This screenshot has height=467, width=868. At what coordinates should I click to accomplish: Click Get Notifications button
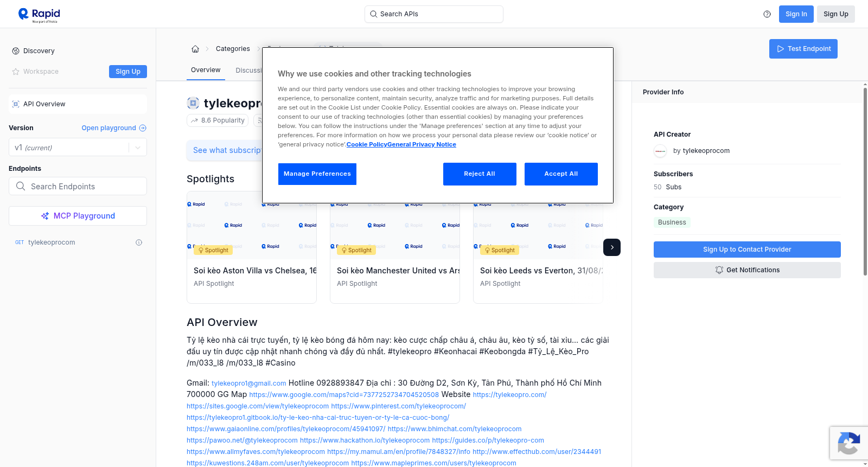coord(747,270)
